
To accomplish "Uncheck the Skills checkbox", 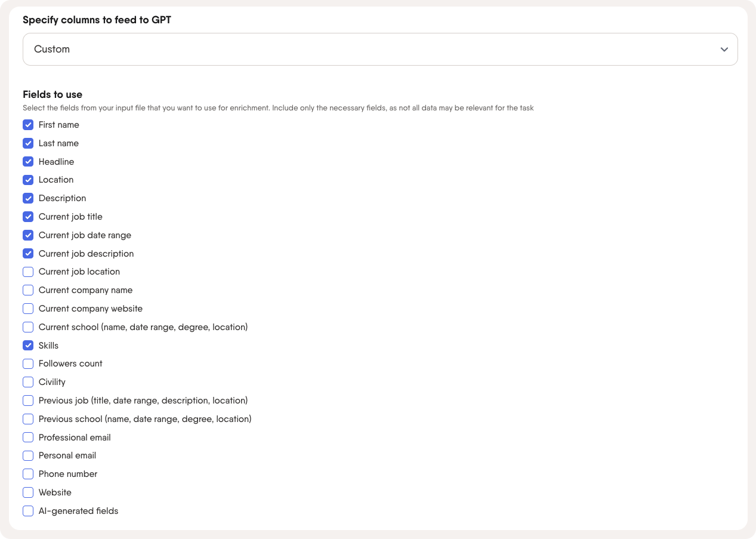I will (x=28, y=346).
